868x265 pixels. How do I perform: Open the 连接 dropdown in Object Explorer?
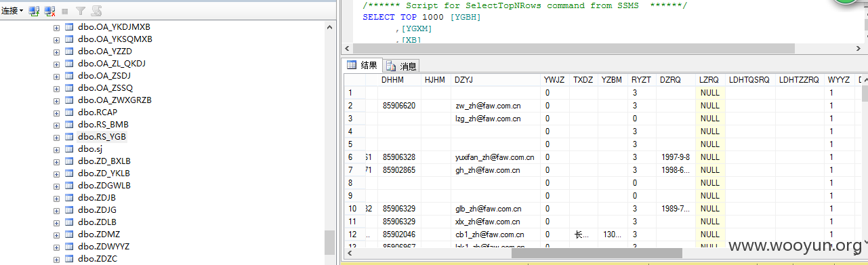point(13,11)
